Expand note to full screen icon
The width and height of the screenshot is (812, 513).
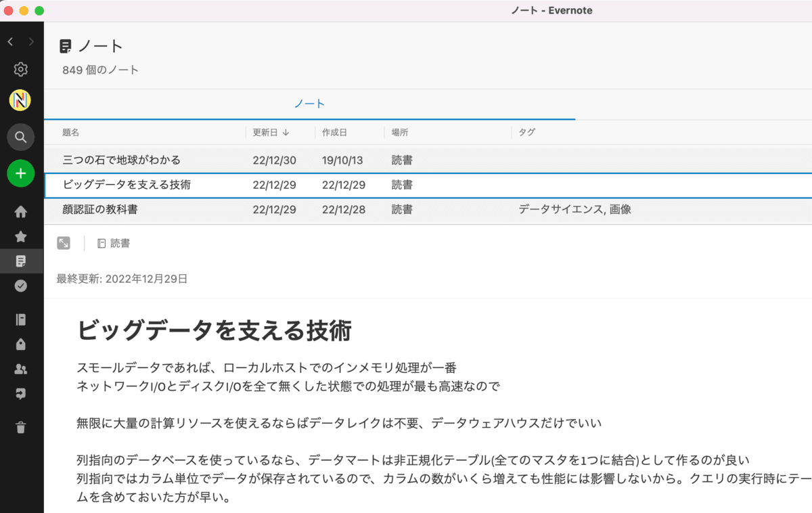[x=64, y=243]
